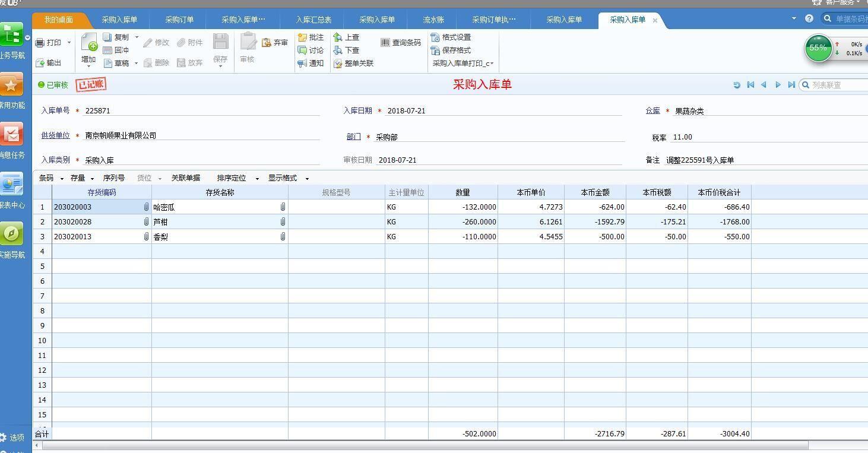Click the Annotate (批注) toolbar icon
The height and width of the screenshot is (453, 868).
click(303, 37)
